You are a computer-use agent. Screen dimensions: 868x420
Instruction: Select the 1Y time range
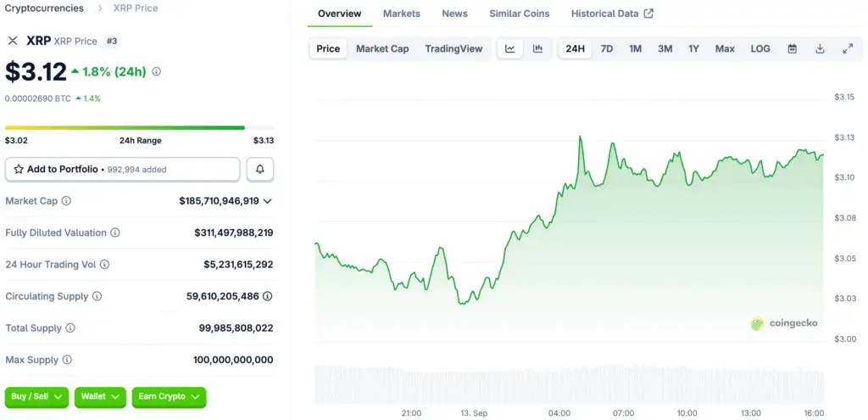pyautogui.click(x=693, y=48)
